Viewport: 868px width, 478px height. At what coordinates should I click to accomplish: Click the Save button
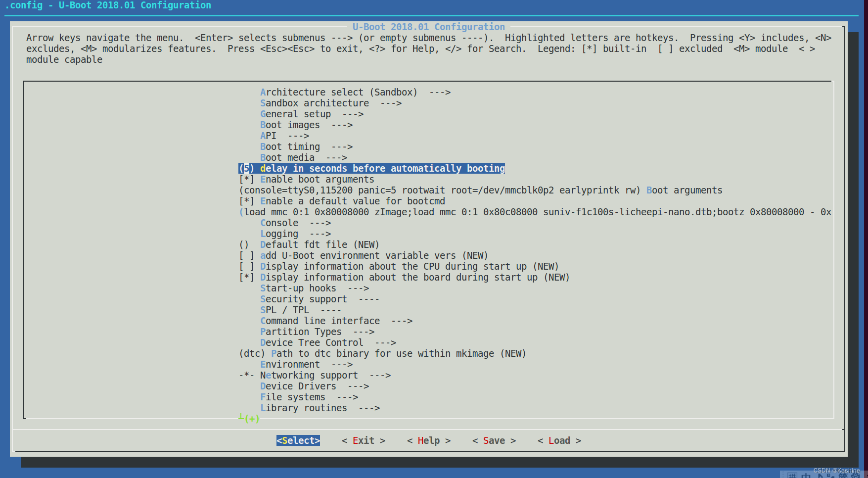[494, 441]
